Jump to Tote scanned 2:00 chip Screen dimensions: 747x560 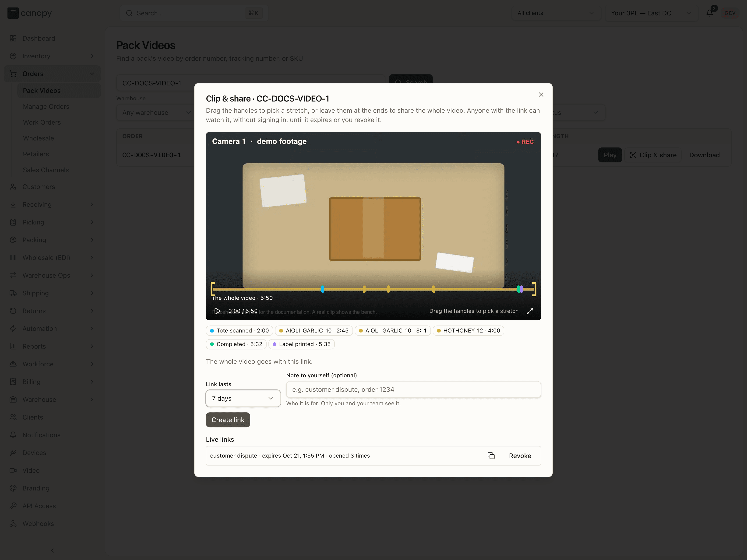click(x=240, y=330)
